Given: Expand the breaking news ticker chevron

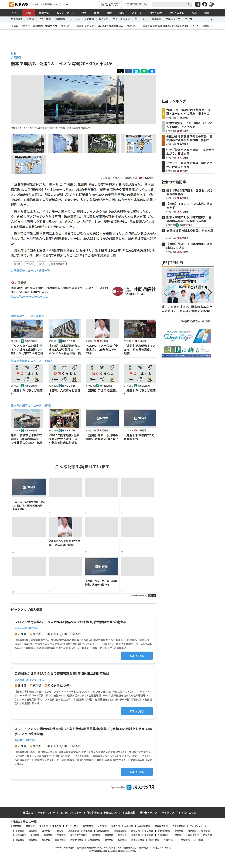Looking at the screenshot, I should point(212,26).
